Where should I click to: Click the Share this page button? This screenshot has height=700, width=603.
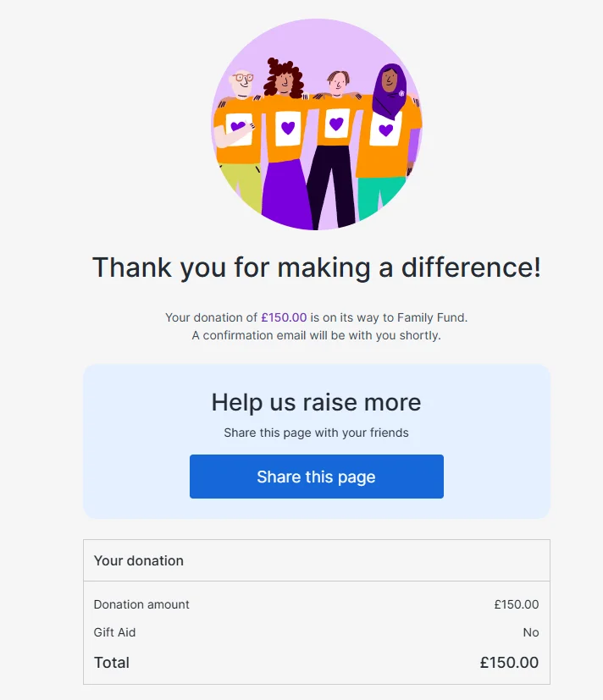pos(316,477)
